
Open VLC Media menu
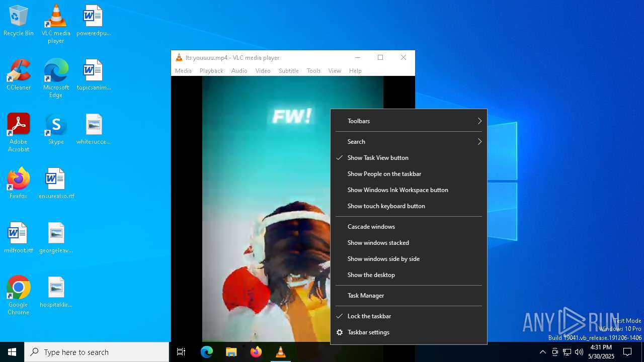coord(183,71)
